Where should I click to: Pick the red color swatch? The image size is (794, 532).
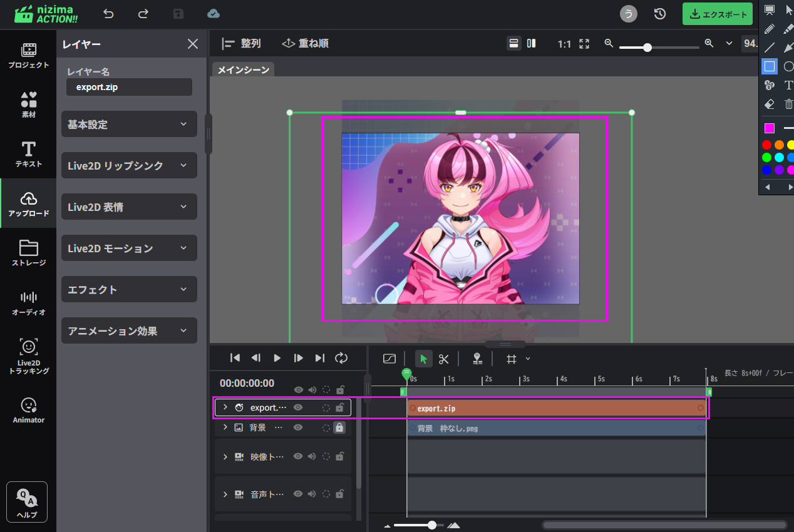pos(766,145)
